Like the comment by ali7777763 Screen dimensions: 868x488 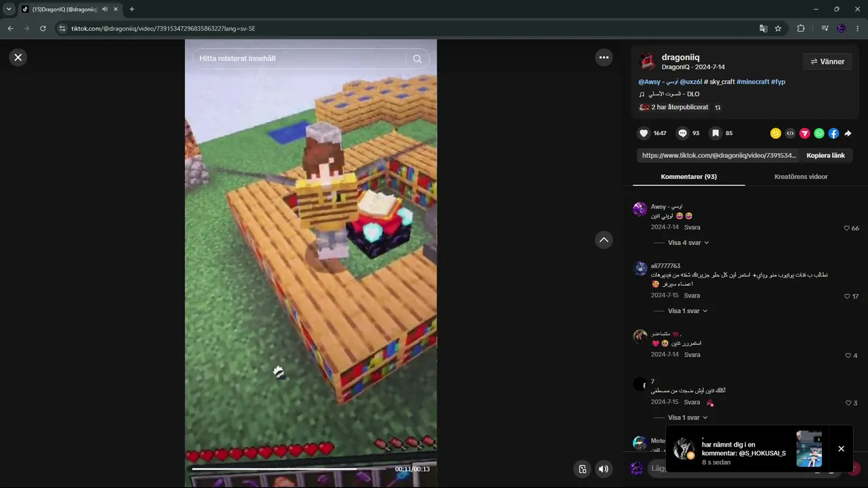pyautogui.click(x=847, y=296)
